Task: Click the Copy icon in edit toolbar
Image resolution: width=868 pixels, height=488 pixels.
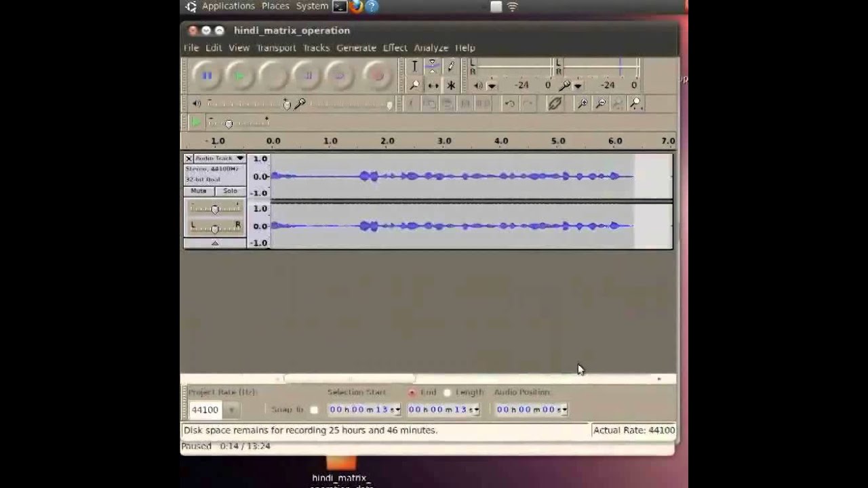Action: point(429,104)
